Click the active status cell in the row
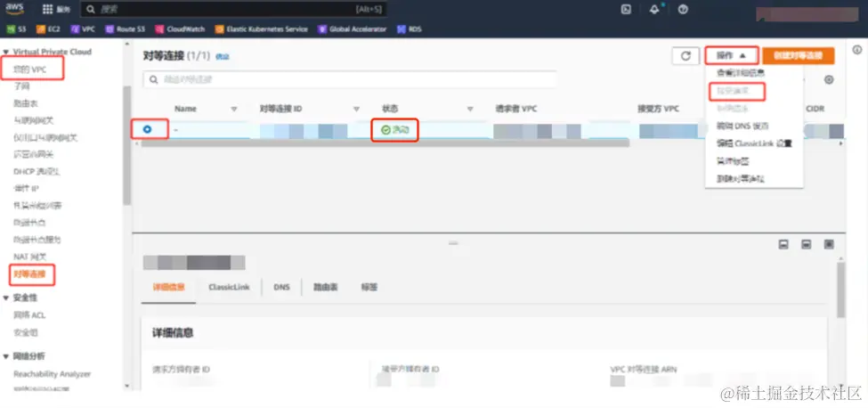The image size is (868, 408). tap(394, 130)
